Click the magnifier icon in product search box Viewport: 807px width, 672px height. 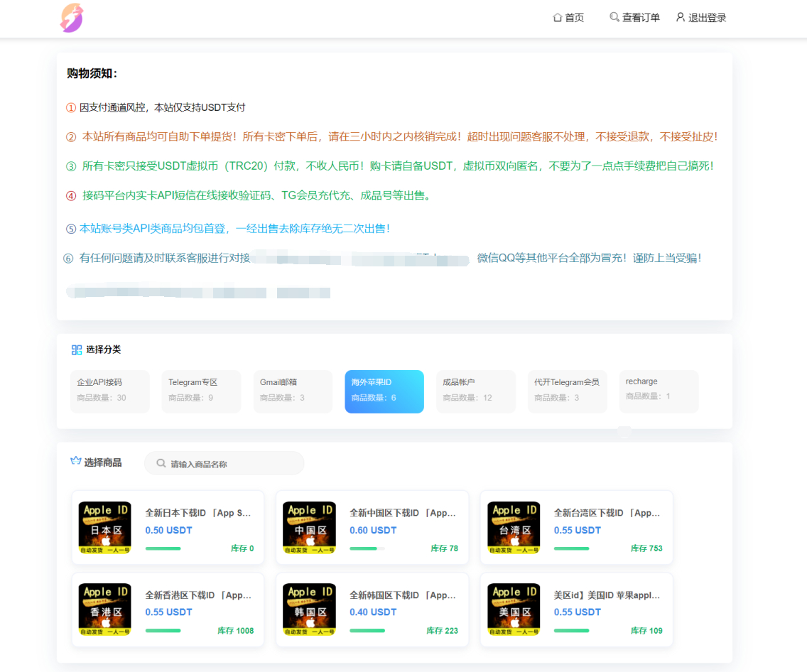pyautogui.click(x=161, y=463)
